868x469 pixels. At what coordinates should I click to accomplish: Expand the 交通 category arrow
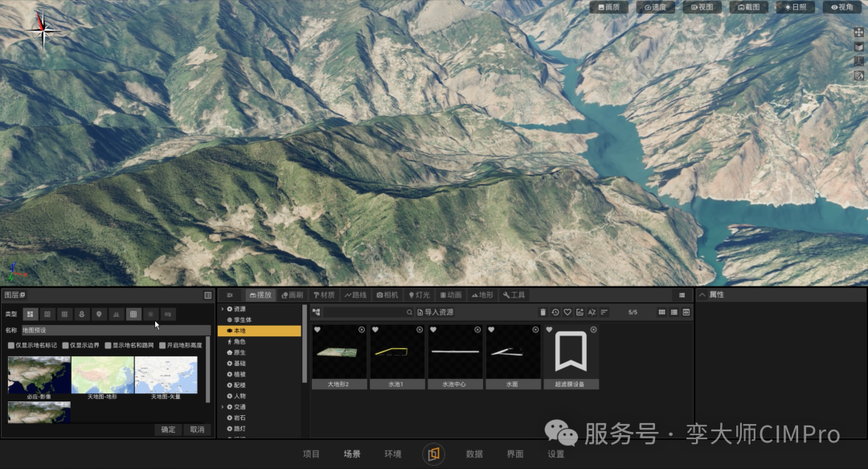(223, 407)
